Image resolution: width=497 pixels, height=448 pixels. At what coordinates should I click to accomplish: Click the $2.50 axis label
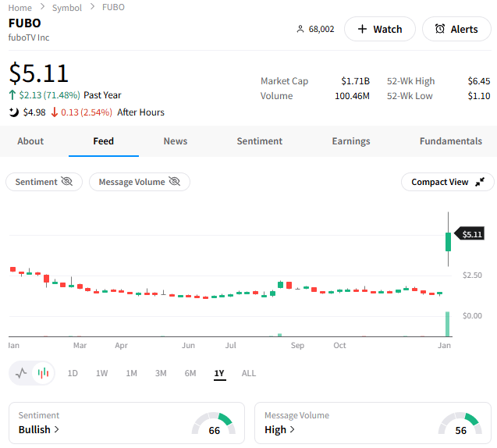tap(472, 276)
